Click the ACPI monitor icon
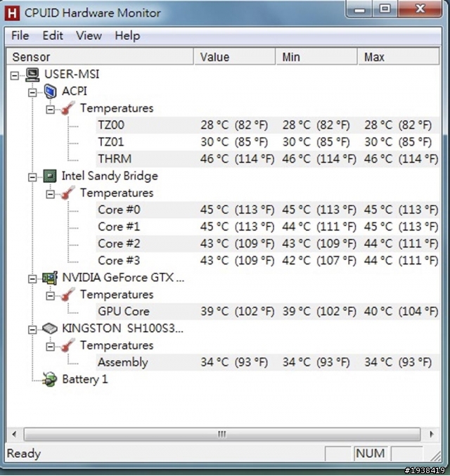The height and width of the screenshot is (476, 450). (x=51, y=91)
